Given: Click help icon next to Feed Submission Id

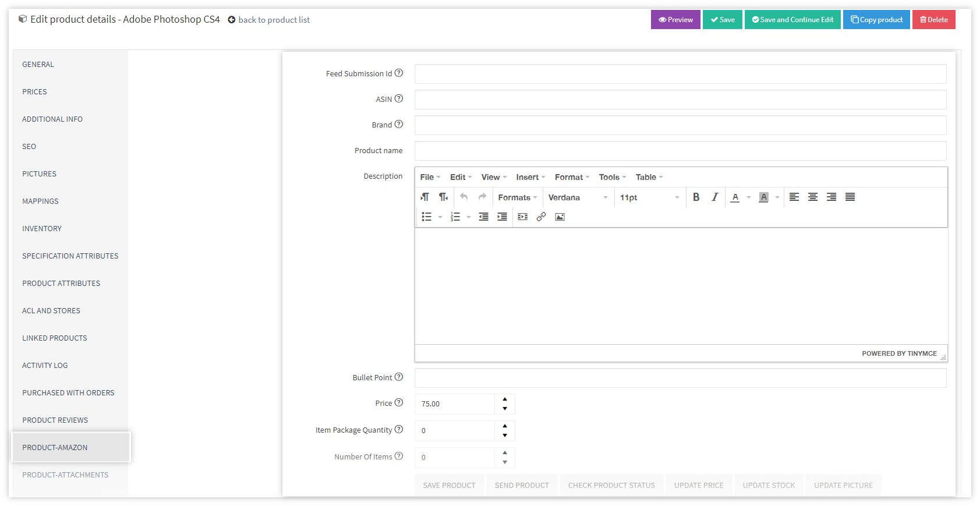Looking at the screenshot, I should [399, 73].
